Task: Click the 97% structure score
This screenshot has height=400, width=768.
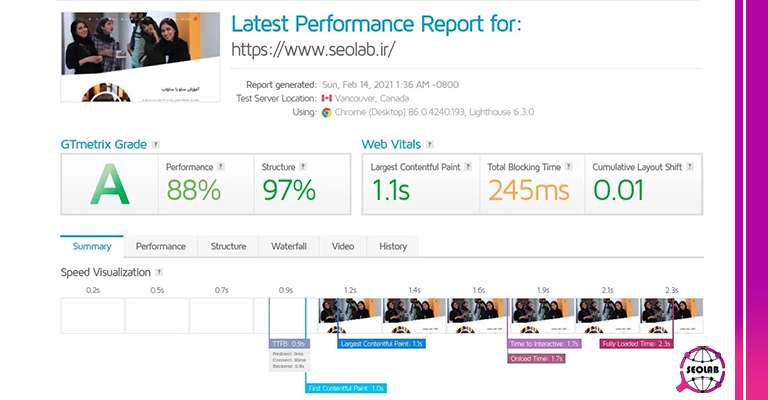Action: 289,190
